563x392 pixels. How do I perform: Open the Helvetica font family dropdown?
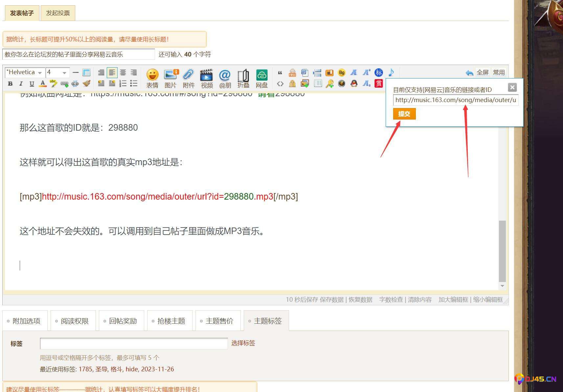point(25,72)
